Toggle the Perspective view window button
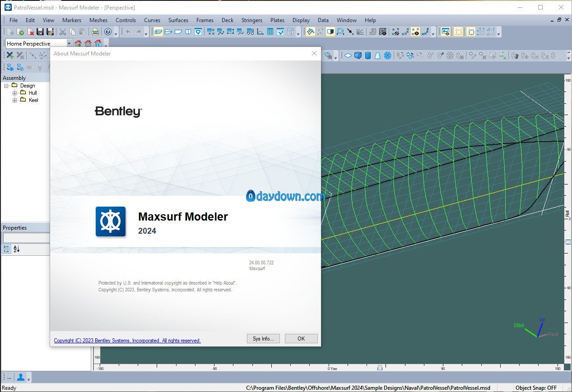 [x=158, y=32]
